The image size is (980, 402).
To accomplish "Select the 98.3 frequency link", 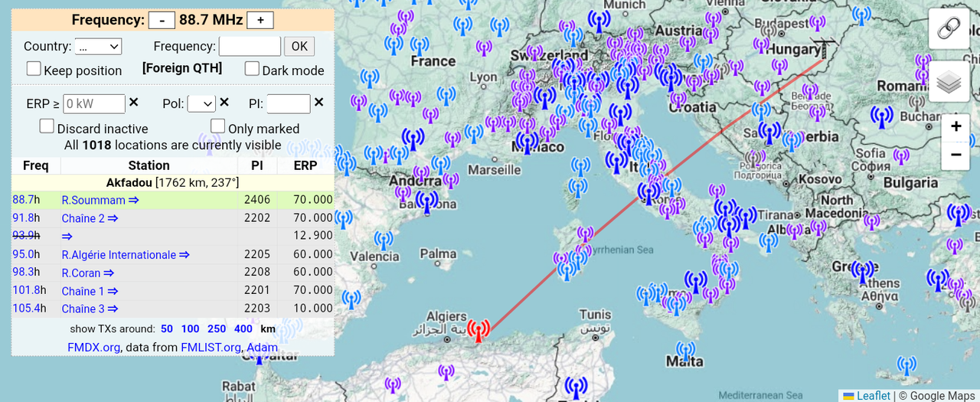I will (x=23, y=273).
